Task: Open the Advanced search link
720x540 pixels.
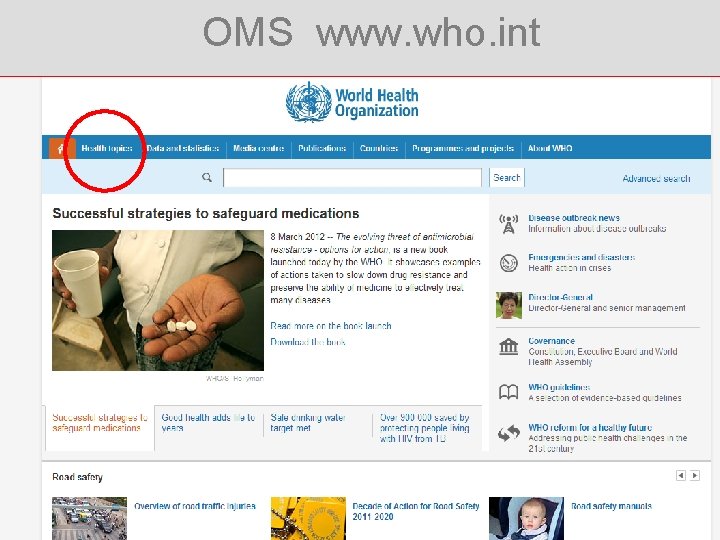Action: (656, 179)
